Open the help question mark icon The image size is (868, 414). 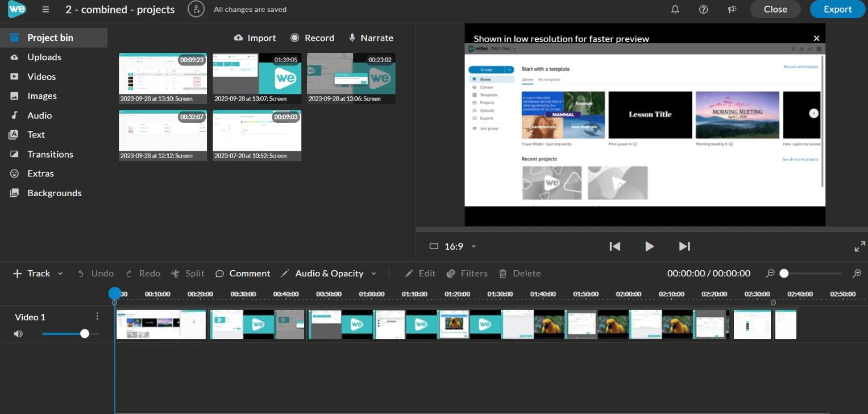(704, 9)
